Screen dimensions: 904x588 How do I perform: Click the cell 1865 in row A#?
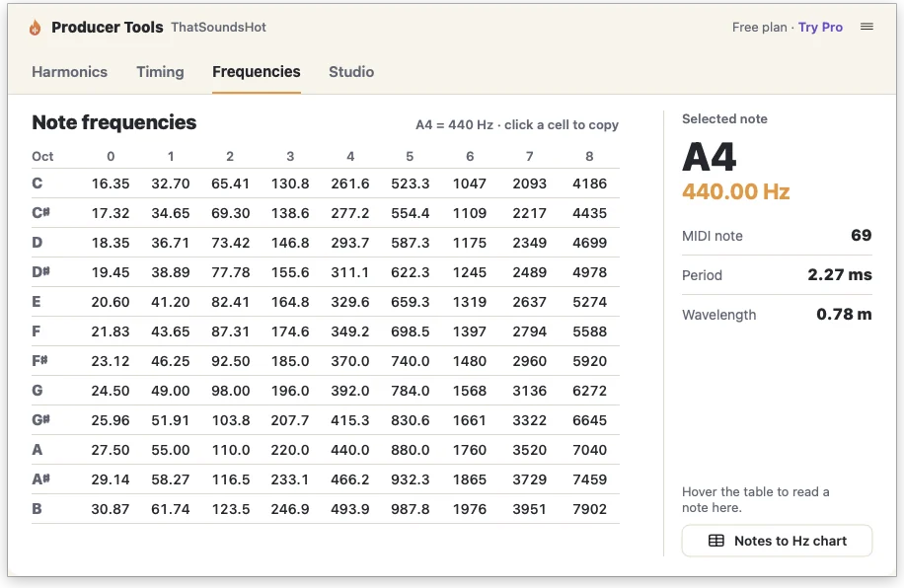coord(470,479)
